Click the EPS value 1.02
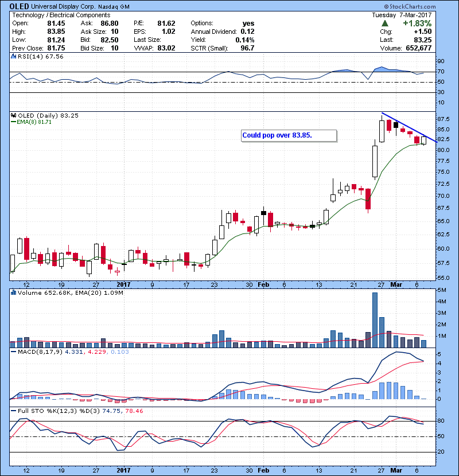 pyautogui.click(x=169, y=32)
